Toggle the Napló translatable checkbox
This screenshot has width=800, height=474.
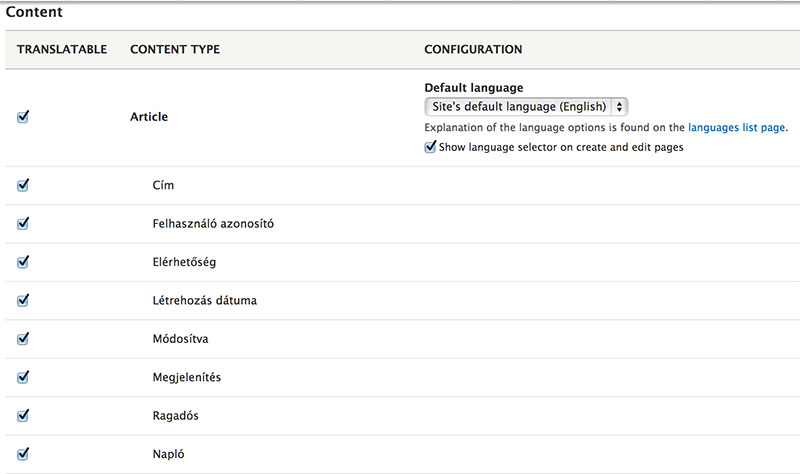tap(23, 454)
